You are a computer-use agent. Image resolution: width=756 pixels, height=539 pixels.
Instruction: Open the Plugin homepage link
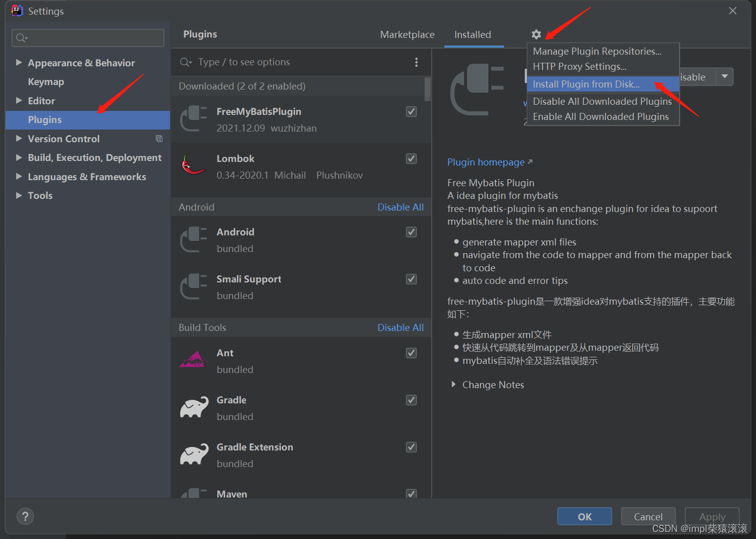486,162
